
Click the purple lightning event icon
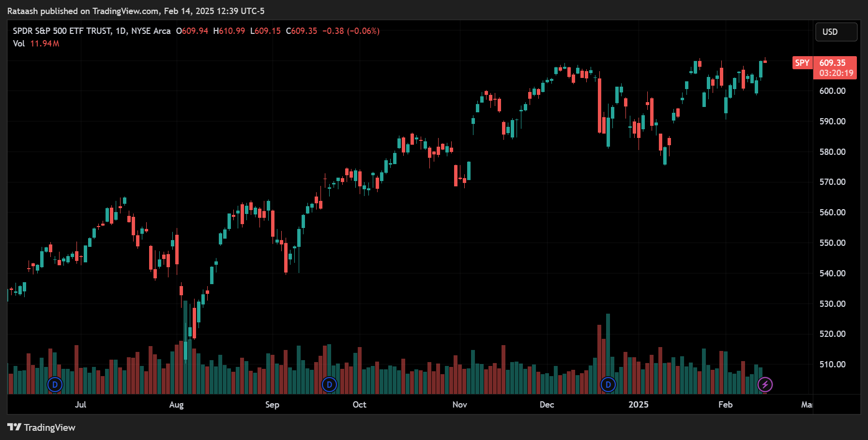pyautogui.click(x=765, y=385)
